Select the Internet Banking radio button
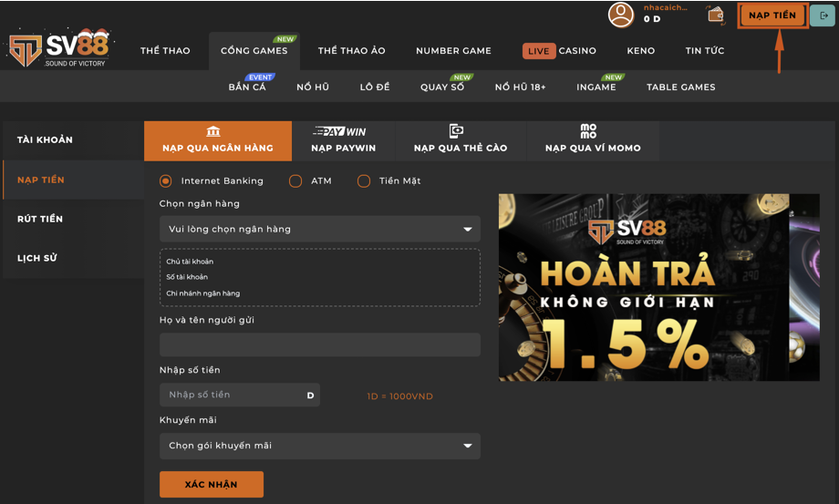The image size is (839, 504). pyautogui.click(x=166, y=181)
